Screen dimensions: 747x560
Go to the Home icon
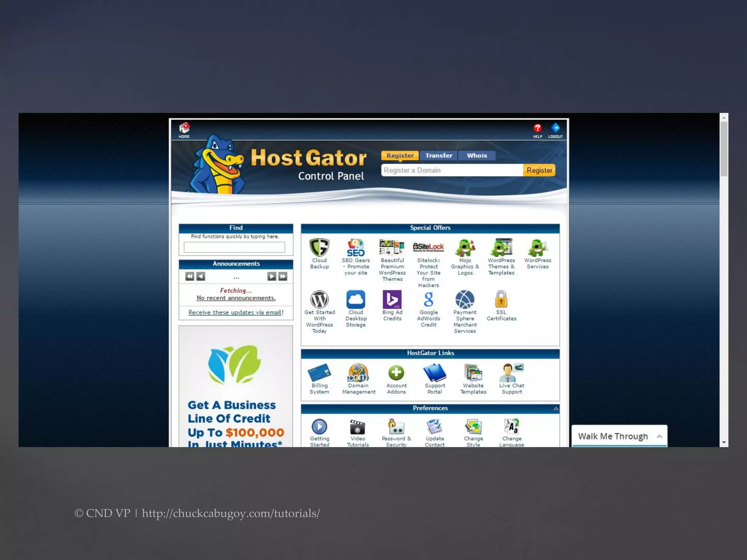pos(184,130)
